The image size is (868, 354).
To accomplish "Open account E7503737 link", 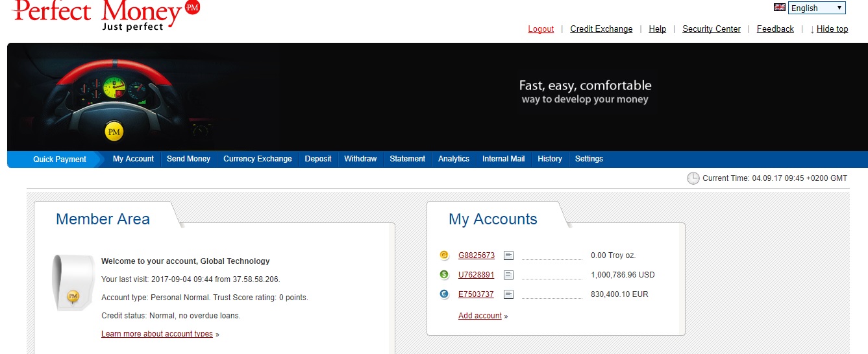I will [x=476, y=294].
